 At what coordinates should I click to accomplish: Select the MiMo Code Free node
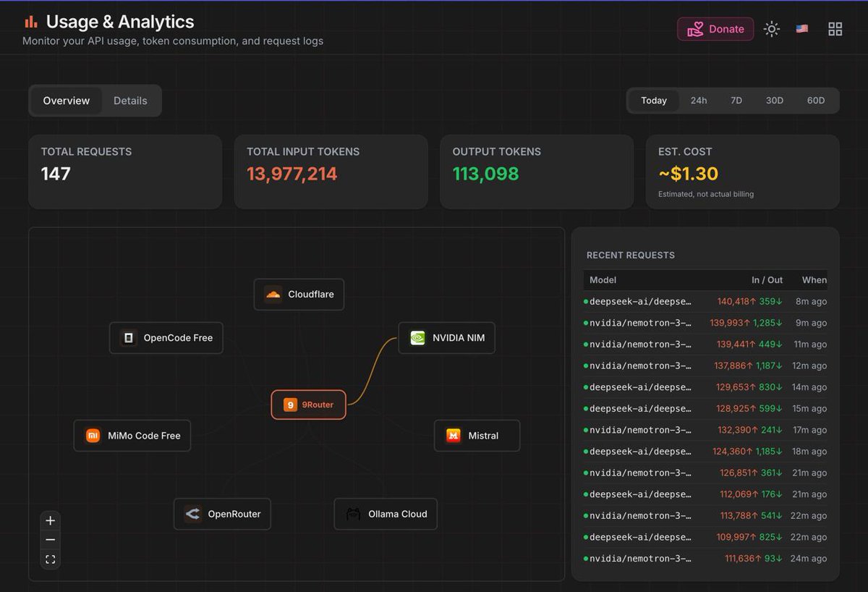pos(132,436)
